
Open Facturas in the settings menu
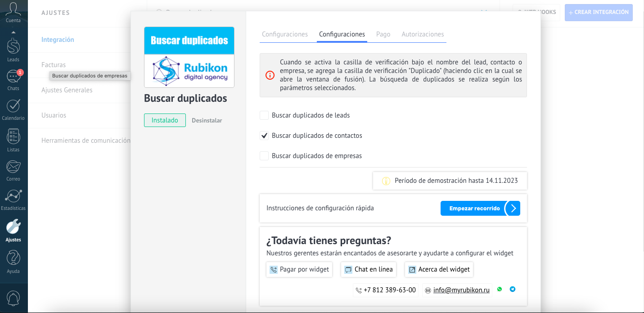[x=54, y=65]
